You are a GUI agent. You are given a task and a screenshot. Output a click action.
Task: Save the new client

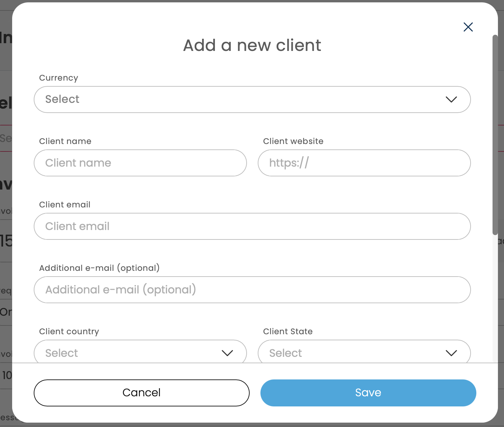pyautogui.click(x=368, y=393)
